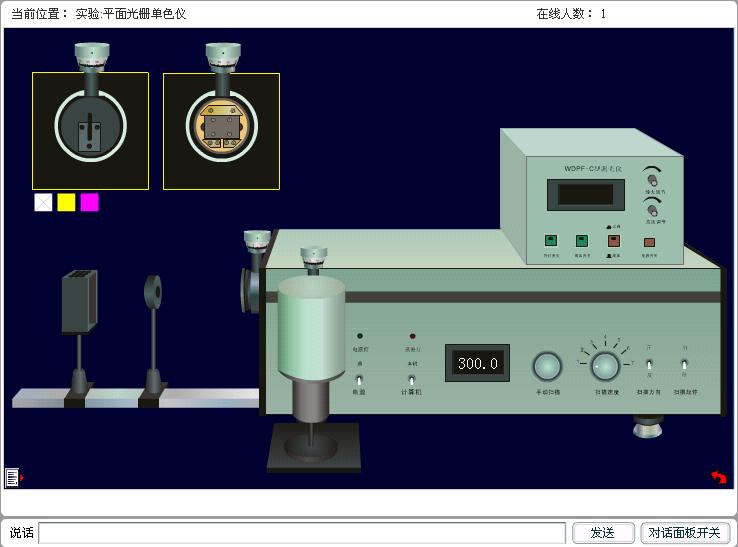The height and width of the screenshot is (547, 738).
Task: Open the document list icon at bottom-left
Action: coord(12,477)
